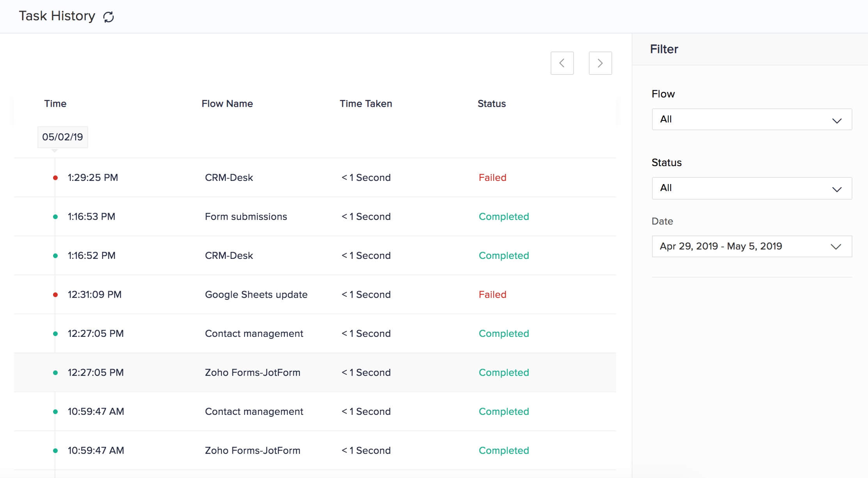Click the Task History title

[x=57, y=16]
